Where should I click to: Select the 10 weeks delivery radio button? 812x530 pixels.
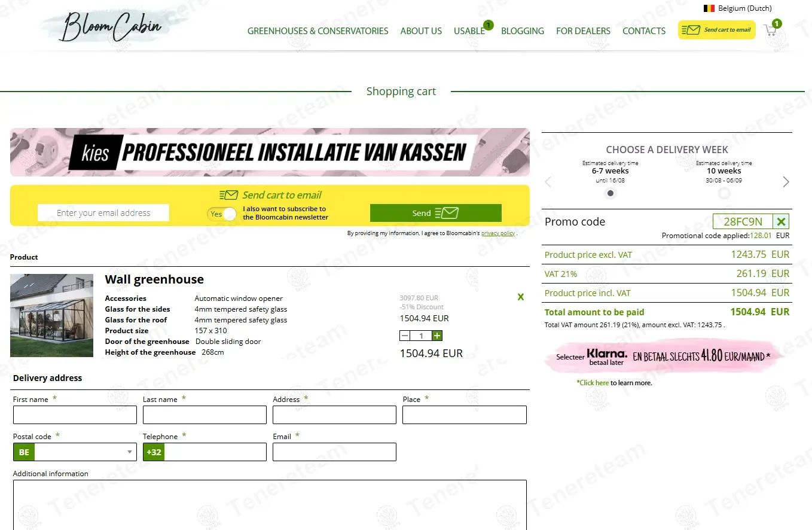coord(724,193)
